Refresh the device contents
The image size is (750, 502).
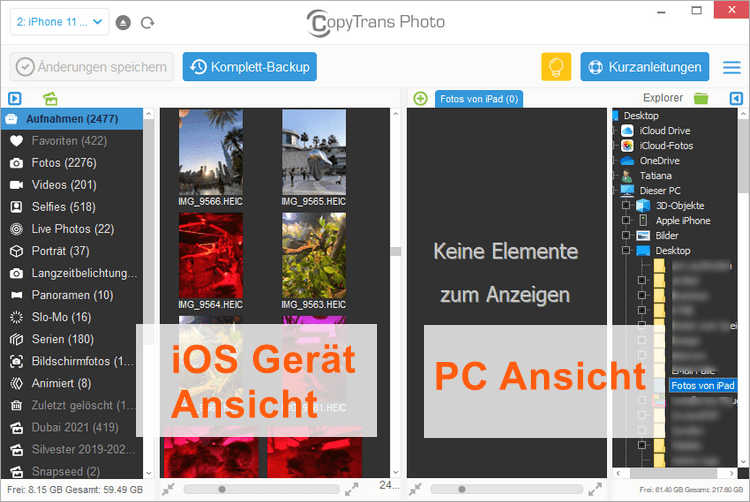tap(147, 22)
